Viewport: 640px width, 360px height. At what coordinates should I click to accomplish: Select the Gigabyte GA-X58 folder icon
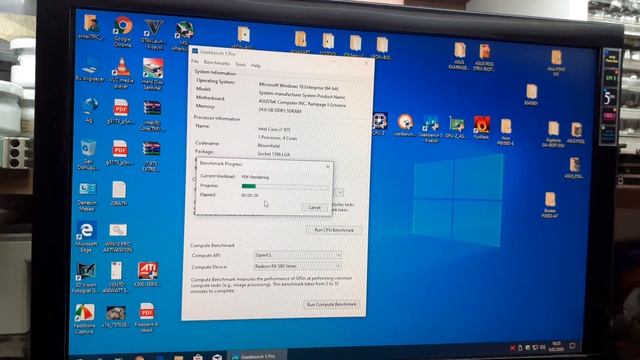click(553, 134)
